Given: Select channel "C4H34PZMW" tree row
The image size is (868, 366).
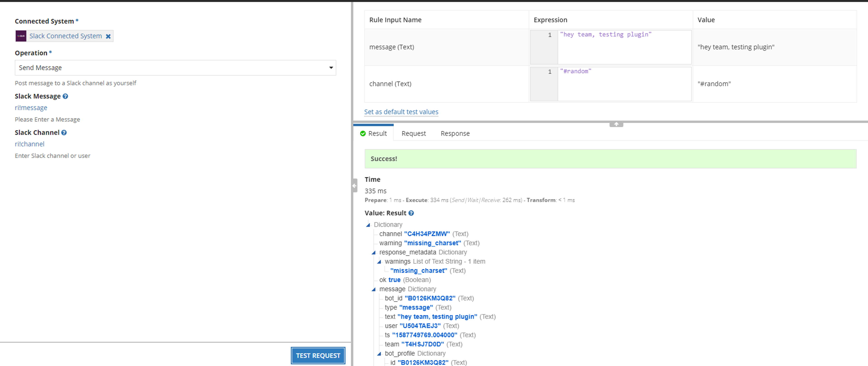Looking at the screenshot, I should (x=424, y=234).
